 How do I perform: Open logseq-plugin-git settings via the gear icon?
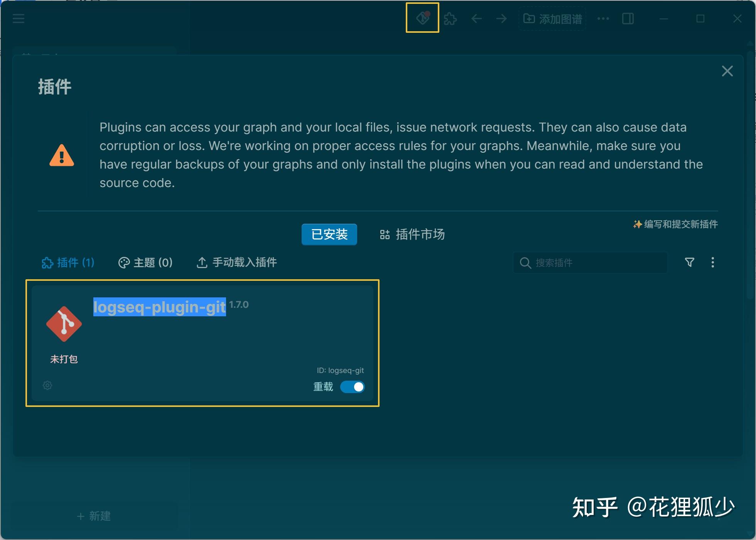[47, 385]
